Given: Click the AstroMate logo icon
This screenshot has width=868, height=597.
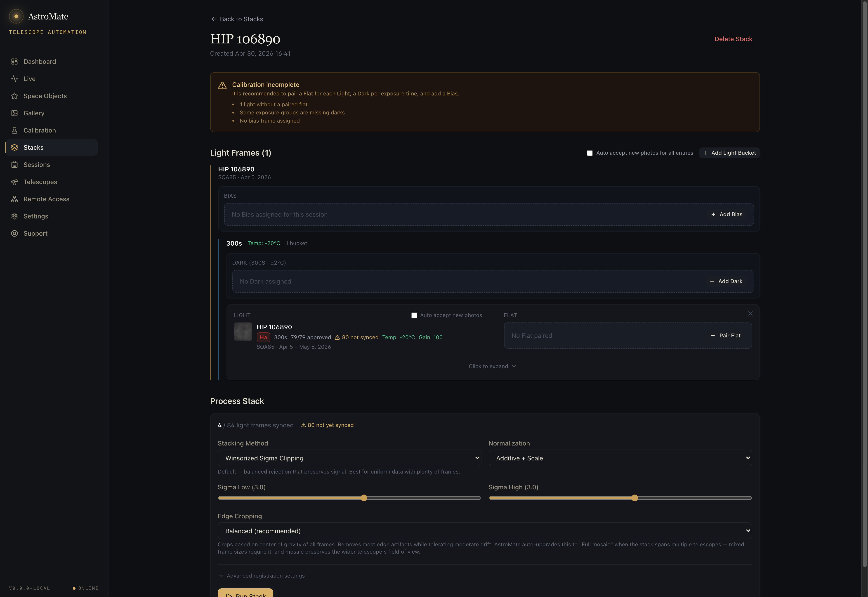Looking at the screenshot, I should pyautogui.click(x=16, y=17).
